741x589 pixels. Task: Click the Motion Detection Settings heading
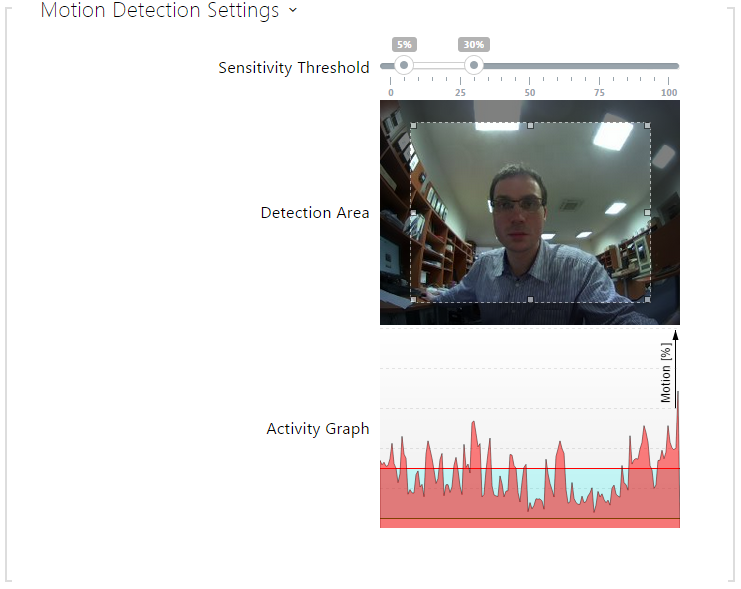tap(160, 10)
